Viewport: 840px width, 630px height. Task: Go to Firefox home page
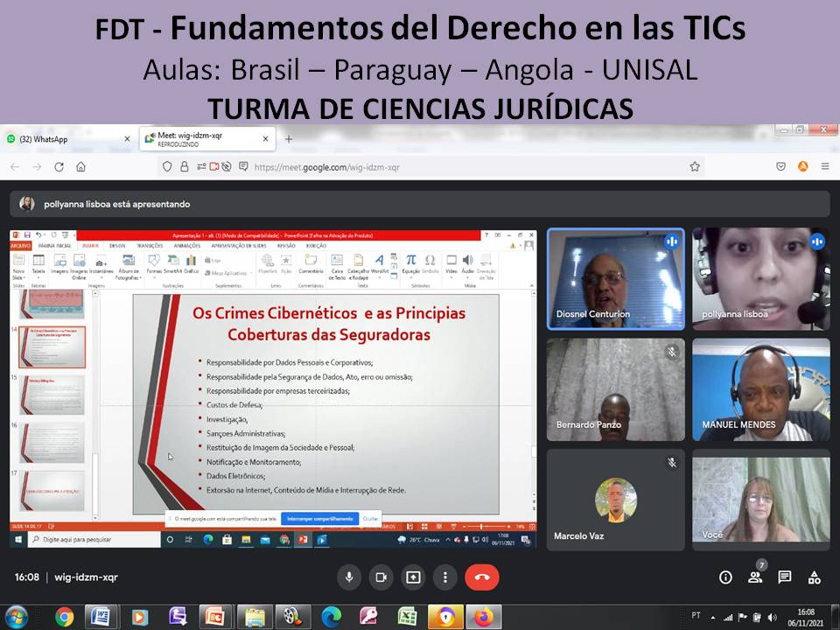point(80,167)
